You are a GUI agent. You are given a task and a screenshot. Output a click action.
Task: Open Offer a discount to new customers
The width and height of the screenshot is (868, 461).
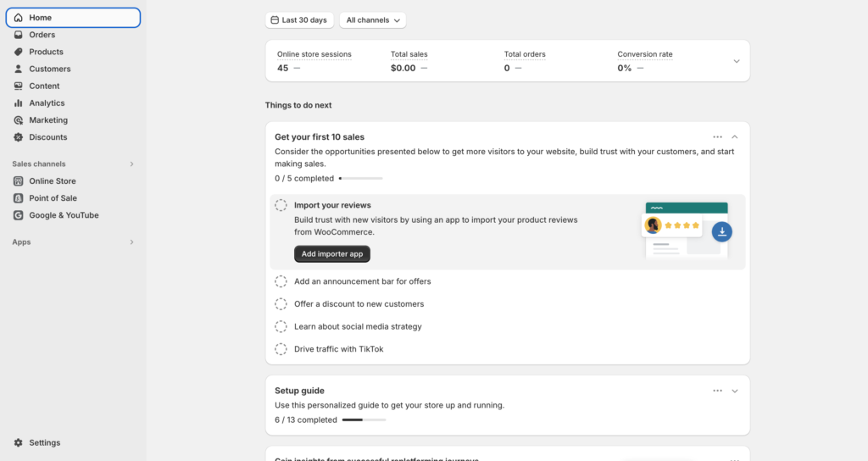[x=359, y=304]
